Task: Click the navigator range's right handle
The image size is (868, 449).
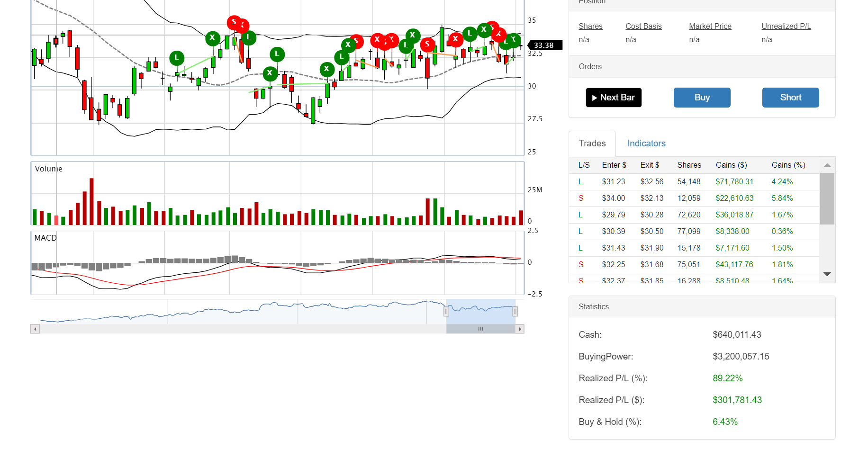Action: pos(515,311)
